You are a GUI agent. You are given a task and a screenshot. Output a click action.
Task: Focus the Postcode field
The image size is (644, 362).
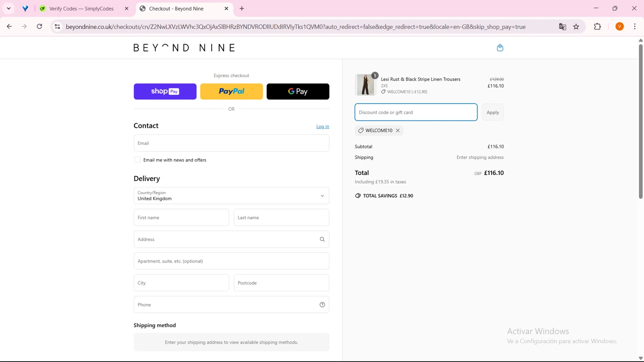pos(281,283)
